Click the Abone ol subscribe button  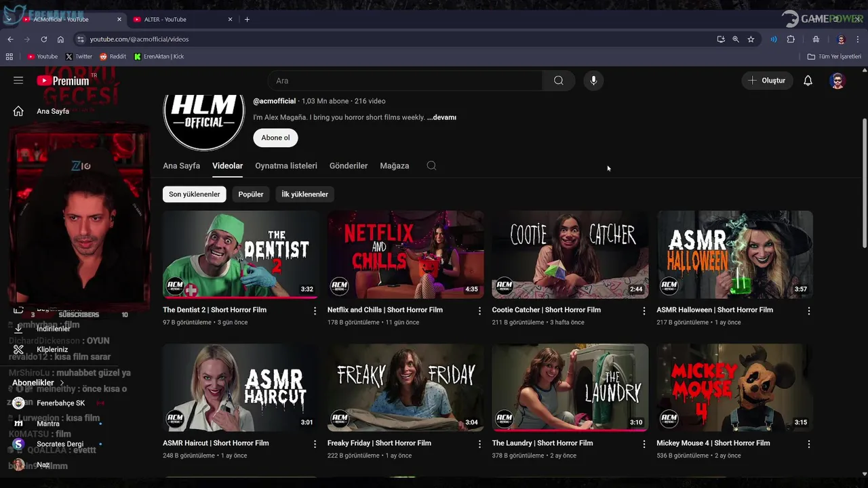(275, 138)
